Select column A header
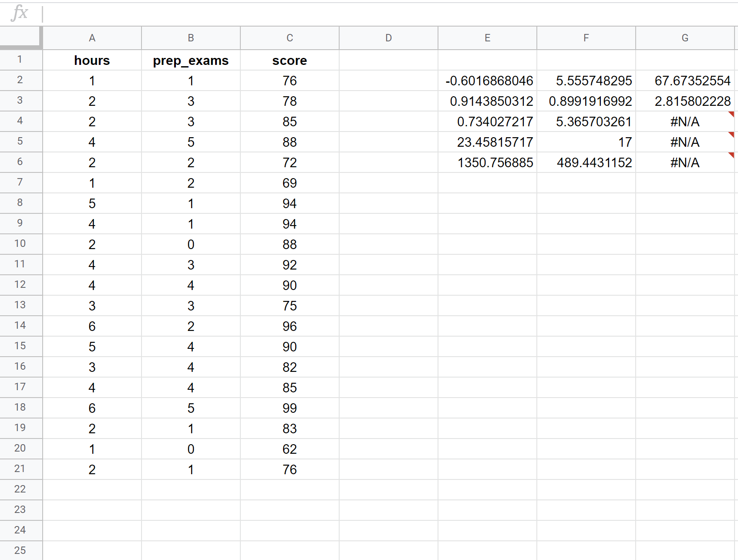Image resolution: width=738 pixels, height=560 pixels. [x=92, y=38]
